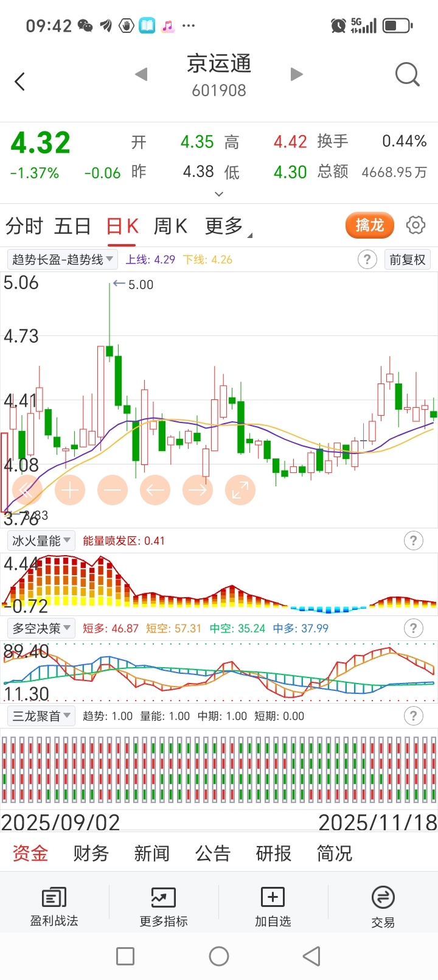Image resolution: width=438 pixels, height=980 pixels.
Task: Open the 更多 period menu
Action: [x=228, y=226]
